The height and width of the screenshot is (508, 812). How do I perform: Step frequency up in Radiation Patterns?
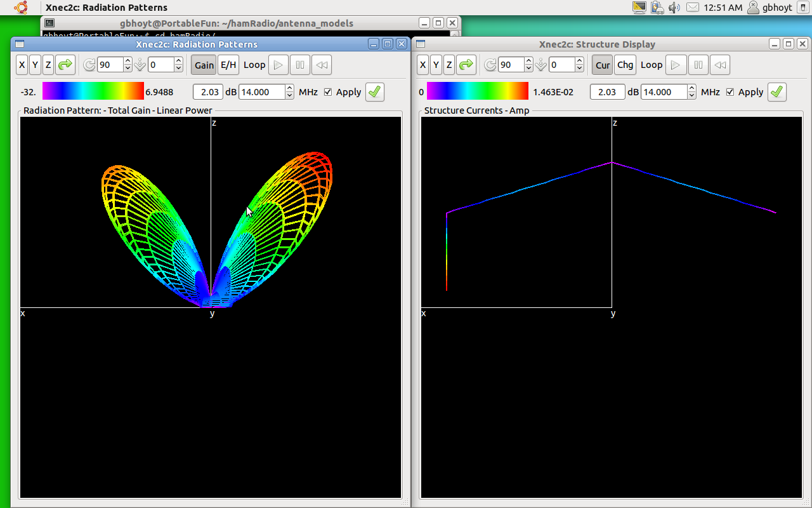click(x=290, y=88)
